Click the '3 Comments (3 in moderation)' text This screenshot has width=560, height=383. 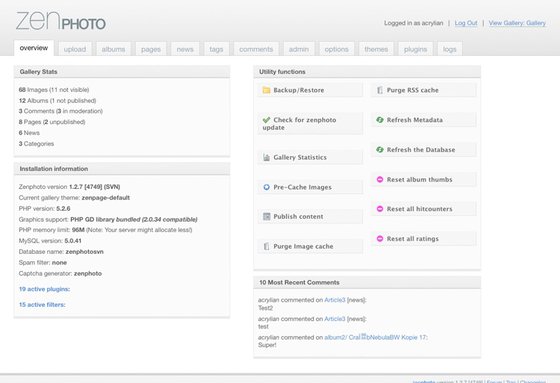point(61,111)
